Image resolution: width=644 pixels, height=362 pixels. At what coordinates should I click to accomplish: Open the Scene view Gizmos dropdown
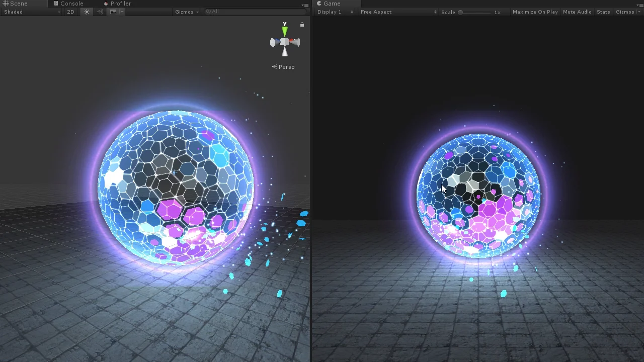[187, 12]
